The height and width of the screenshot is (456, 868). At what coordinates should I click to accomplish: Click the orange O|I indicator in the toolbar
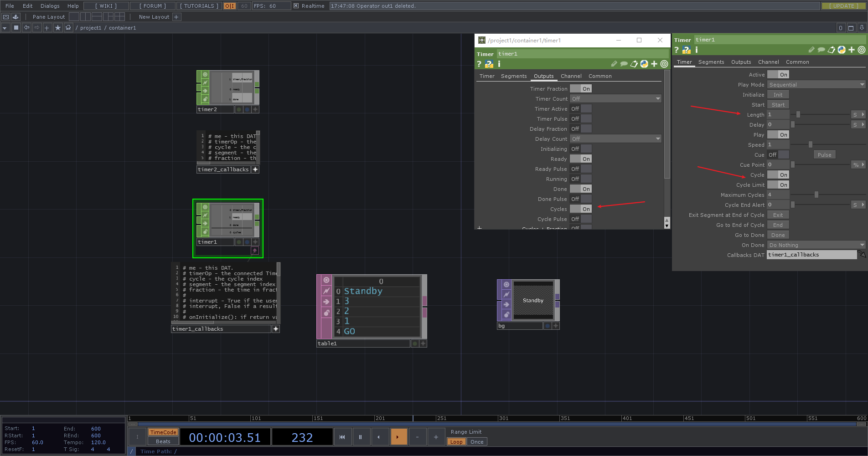[x=229, y=6]
